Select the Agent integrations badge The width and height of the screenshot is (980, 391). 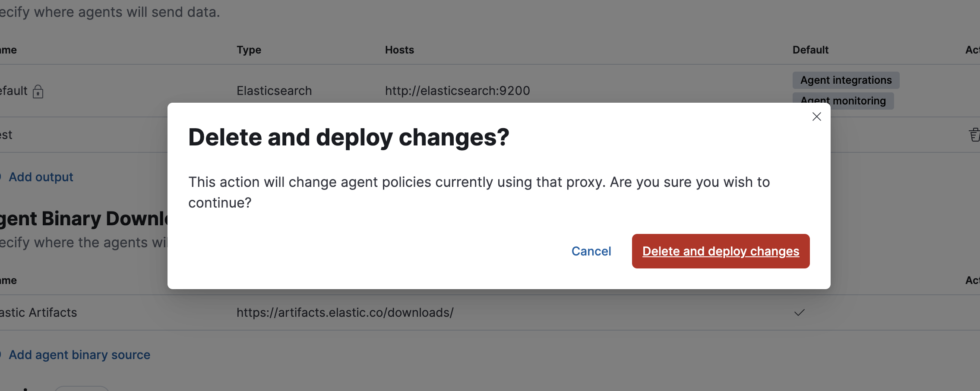coord(846,80)
